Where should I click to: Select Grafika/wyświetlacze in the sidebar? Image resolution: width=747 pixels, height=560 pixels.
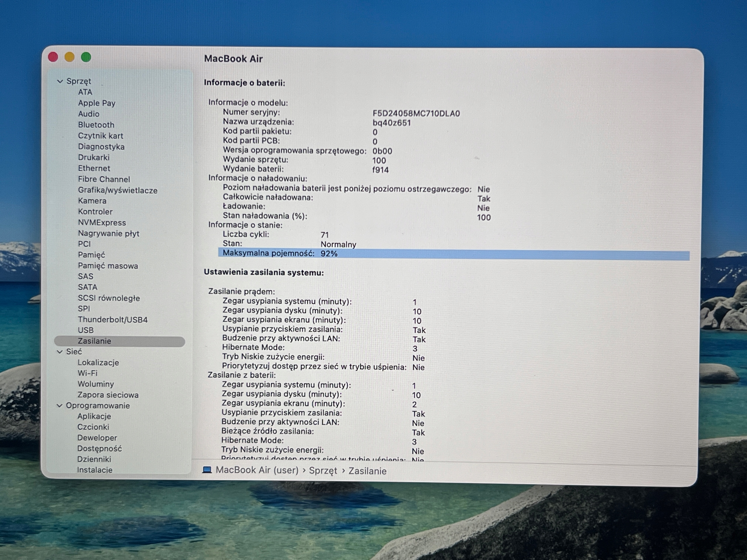point(118,190)
